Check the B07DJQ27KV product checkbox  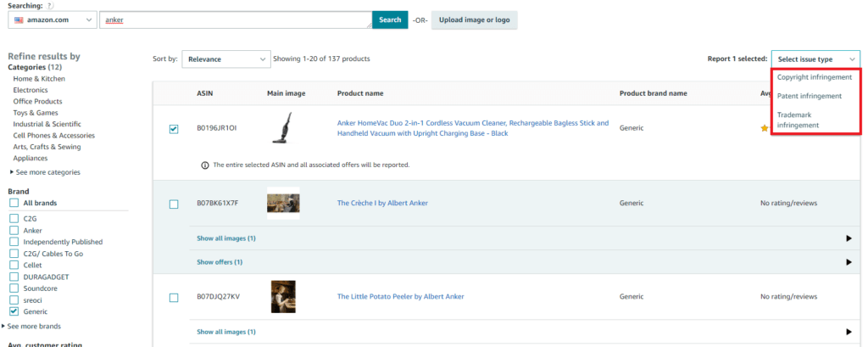point(174,298)
